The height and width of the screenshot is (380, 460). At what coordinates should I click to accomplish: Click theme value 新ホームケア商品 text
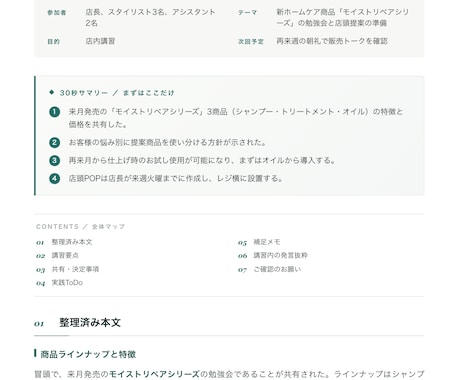(342, 18)
